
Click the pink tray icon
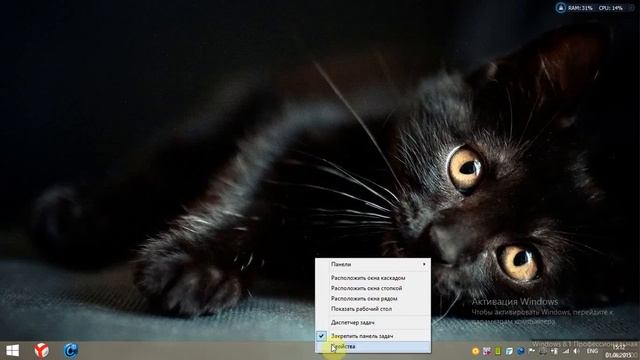pyautogui.click(x=487, y=351)
